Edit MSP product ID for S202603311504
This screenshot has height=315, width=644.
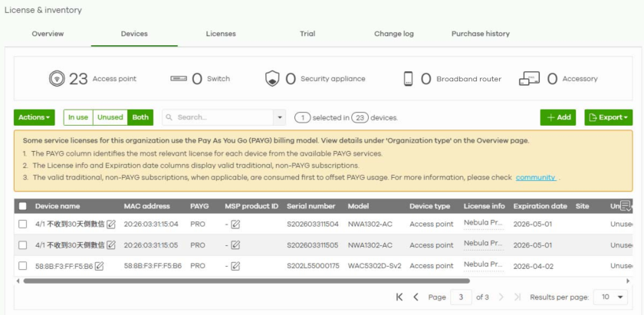[235, 225]
